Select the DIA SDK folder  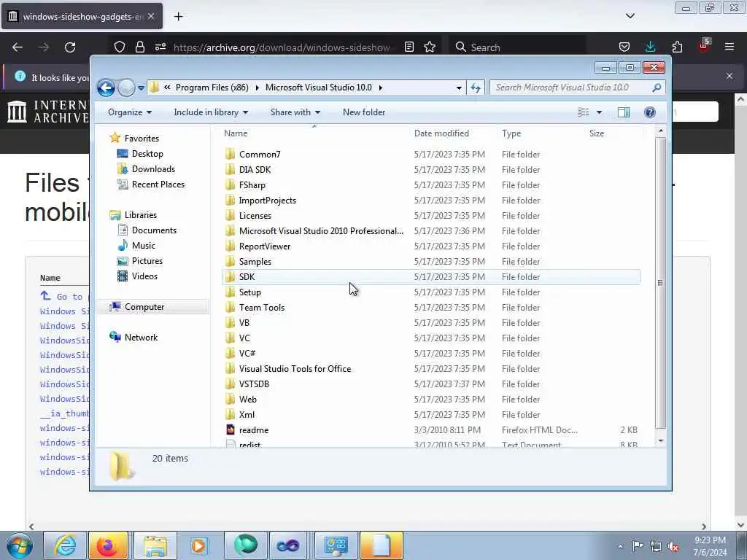tap(255, 169)
